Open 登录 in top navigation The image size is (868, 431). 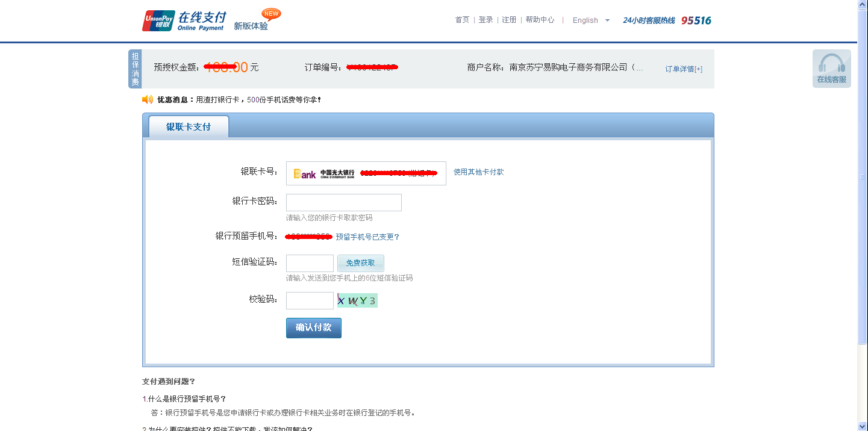[x=486, y=20]
